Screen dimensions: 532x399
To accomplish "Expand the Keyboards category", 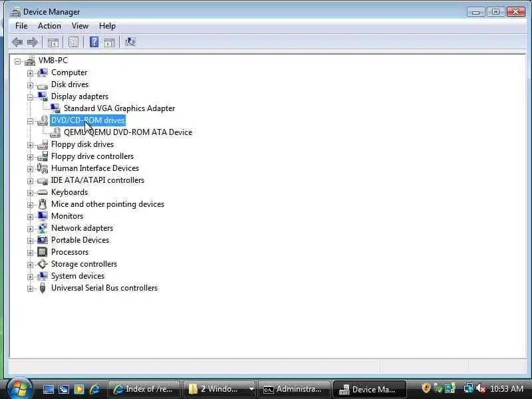I will [x=30, y=193].
